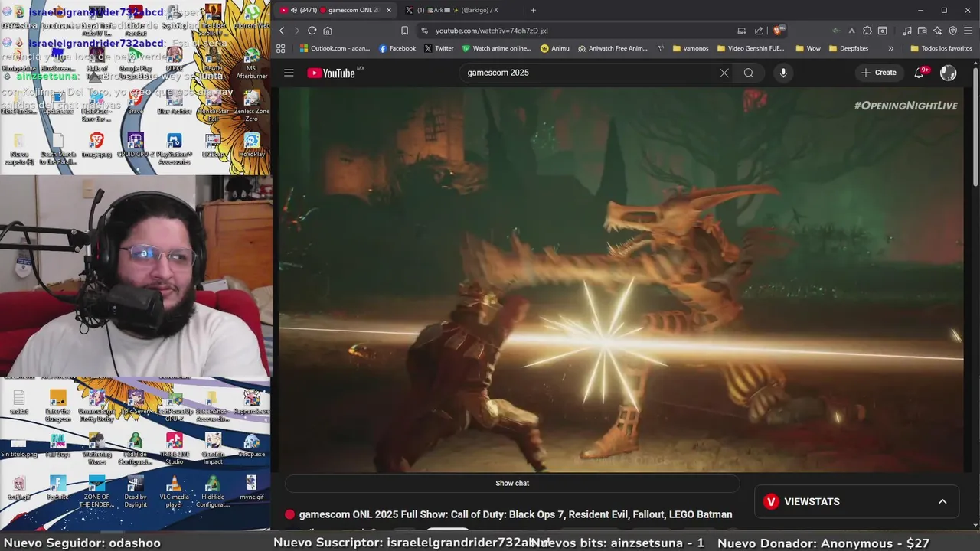Open the Facebook bookmark

coord(397,48)
